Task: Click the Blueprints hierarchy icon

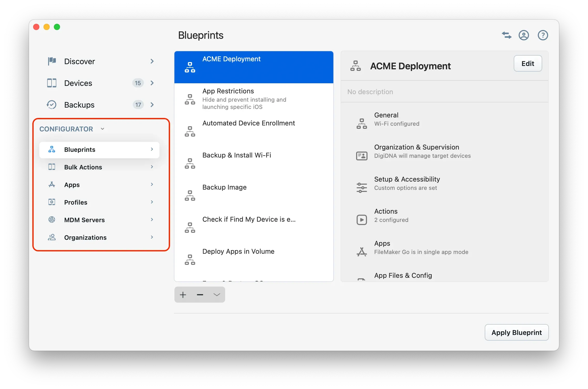Action: pos(52,149)
